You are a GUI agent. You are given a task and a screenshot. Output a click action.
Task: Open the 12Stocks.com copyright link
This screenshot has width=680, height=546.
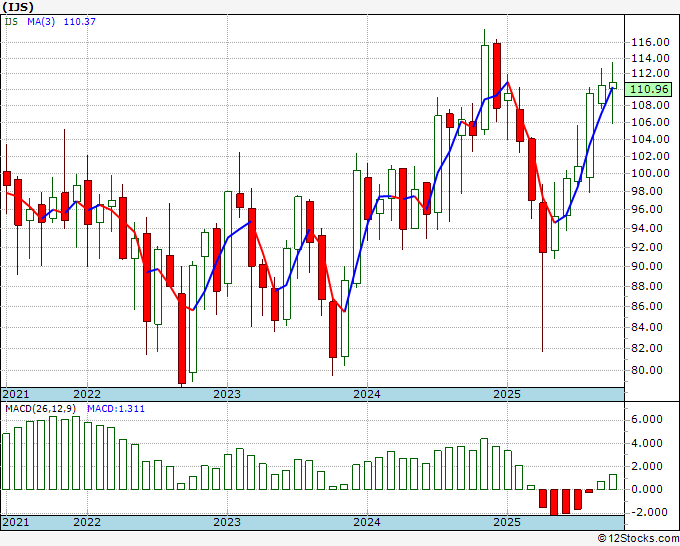[x=638, y=538]
